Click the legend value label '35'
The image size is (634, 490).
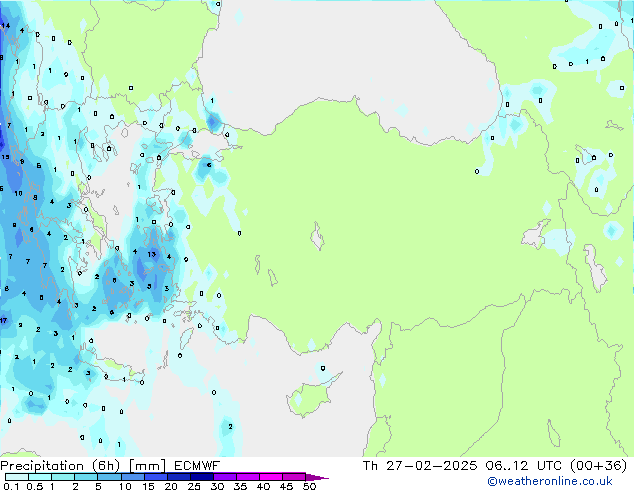240,486
